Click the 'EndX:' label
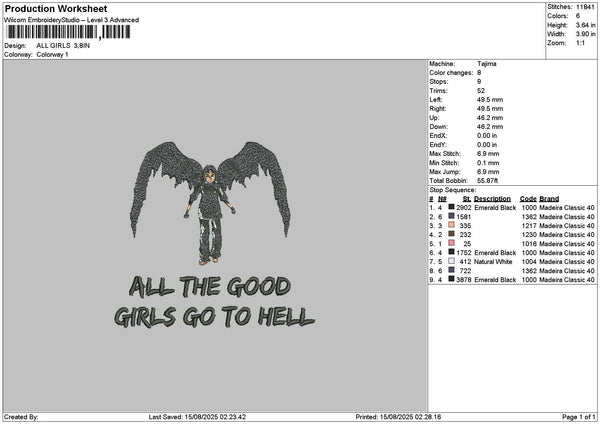The image size is (600, 424). pos(438,136)
